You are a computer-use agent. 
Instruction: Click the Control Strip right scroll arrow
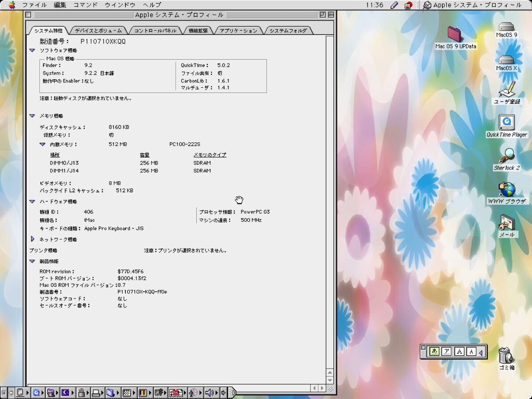point(223,392)
